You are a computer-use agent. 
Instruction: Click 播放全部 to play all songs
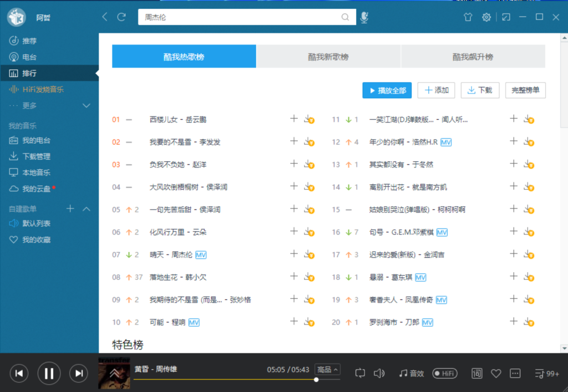coord(387,89)
